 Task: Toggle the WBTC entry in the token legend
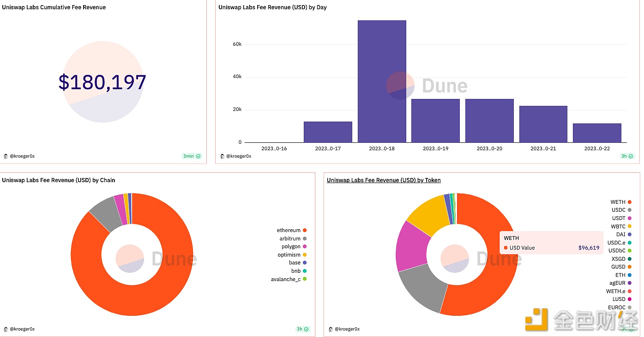[618, 227]
